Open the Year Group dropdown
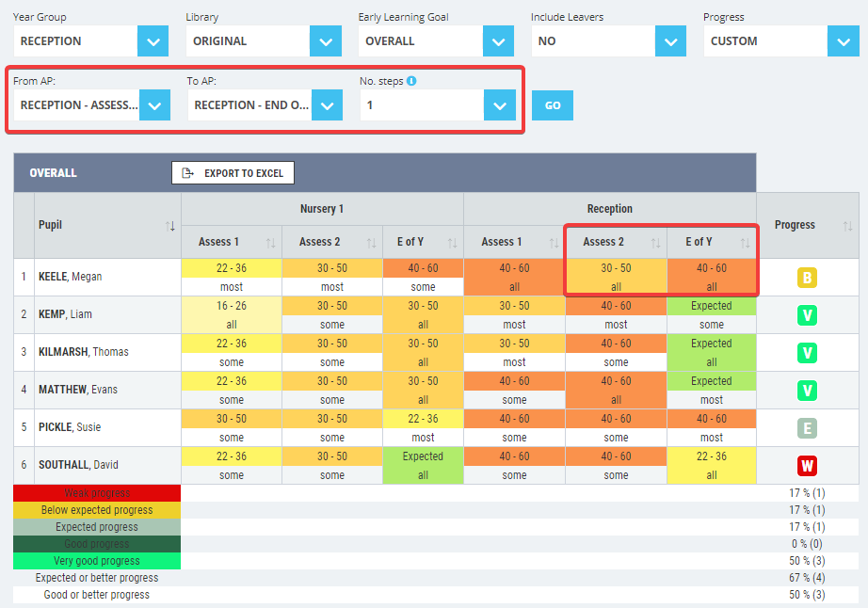868x608 pixels. (x=152, y=40)
